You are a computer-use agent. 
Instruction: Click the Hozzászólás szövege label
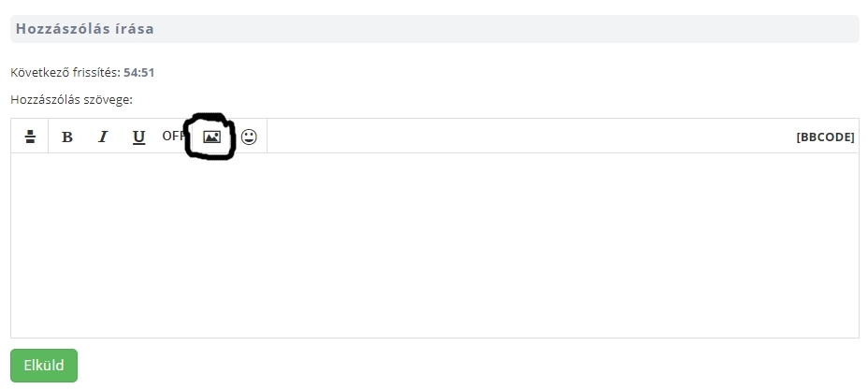71,99
